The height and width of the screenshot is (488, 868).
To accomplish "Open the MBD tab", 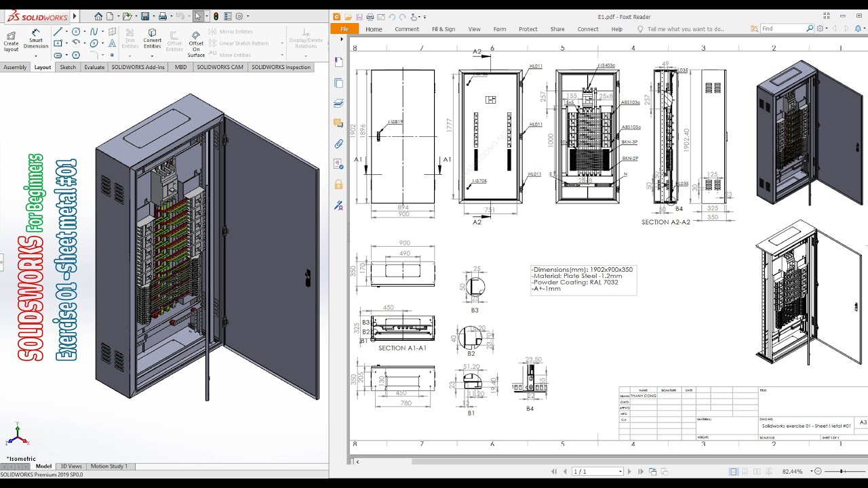I will [180, 67].
